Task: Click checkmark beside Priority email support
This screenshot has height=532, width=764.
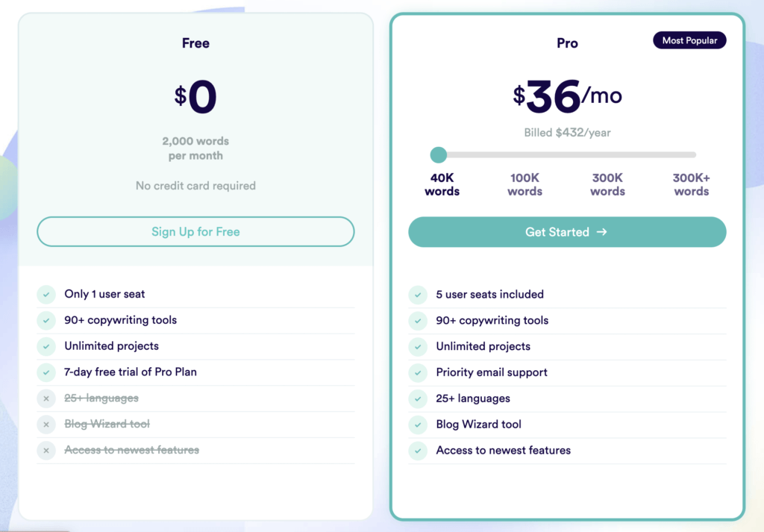Action: point(418,372)
